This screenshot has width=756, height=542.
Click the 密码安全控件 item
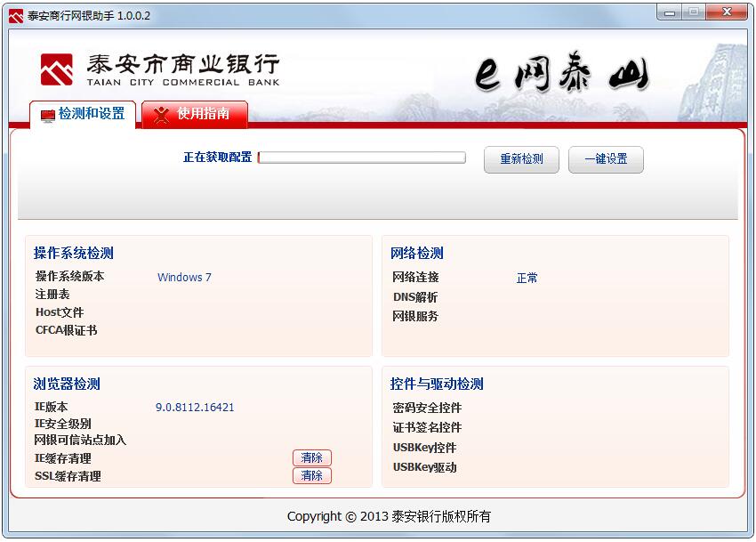point(427,408)
